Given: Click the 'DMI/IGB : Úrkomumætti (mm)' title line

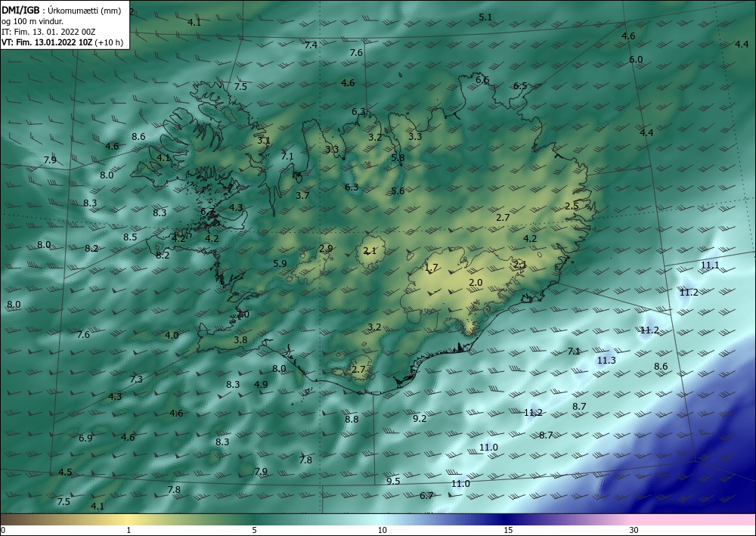Looking at the screenshot, I should point(61,11).
